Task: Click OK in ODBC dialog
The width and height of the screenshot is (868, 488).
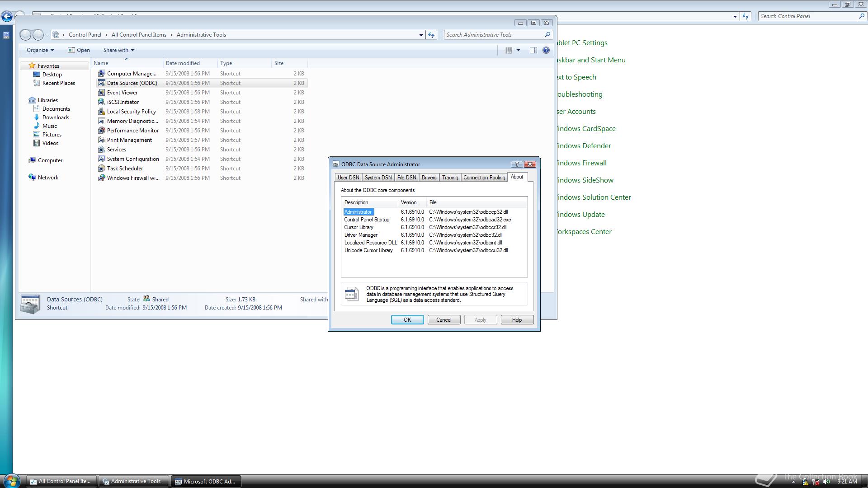Action: tap(407, 320)
